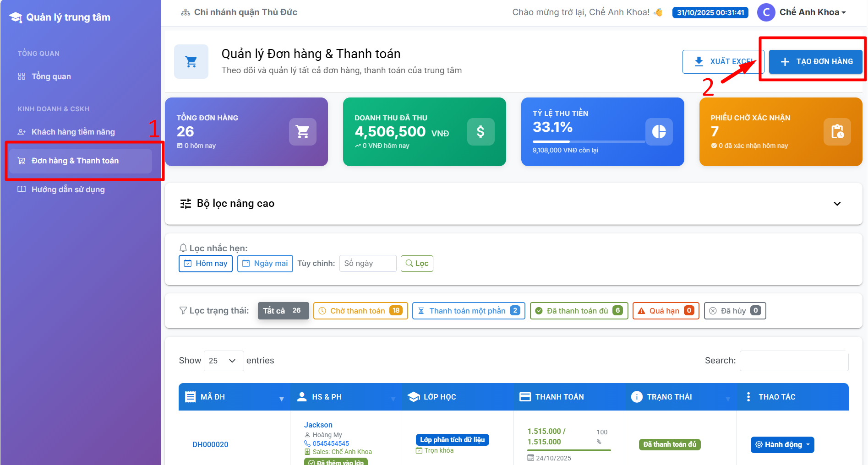868x465 pixels.
Task: Click the branch icon next to Chi nhánh quận Thủ Đức
Action: point(185,12)
